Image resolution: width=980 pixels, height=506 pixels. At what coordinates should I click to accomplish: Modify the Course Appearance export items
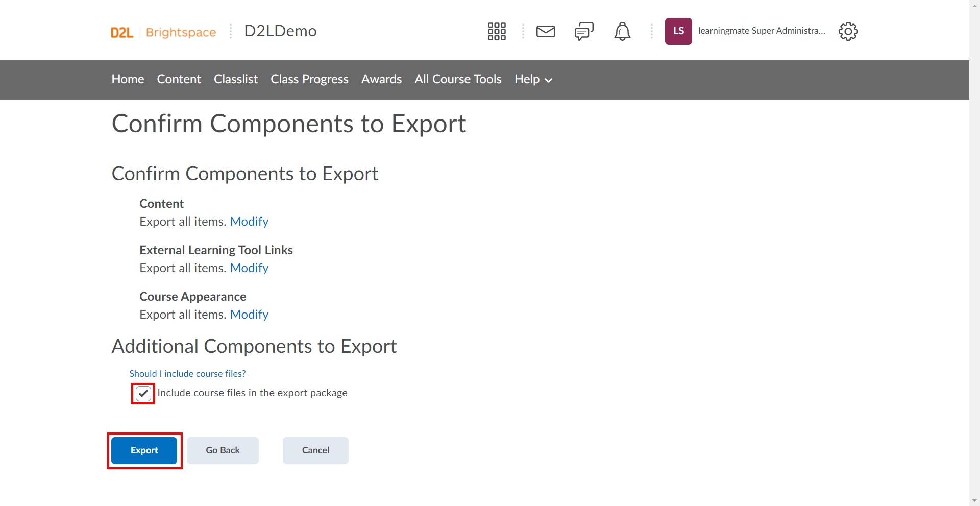(x=249, y=315)
